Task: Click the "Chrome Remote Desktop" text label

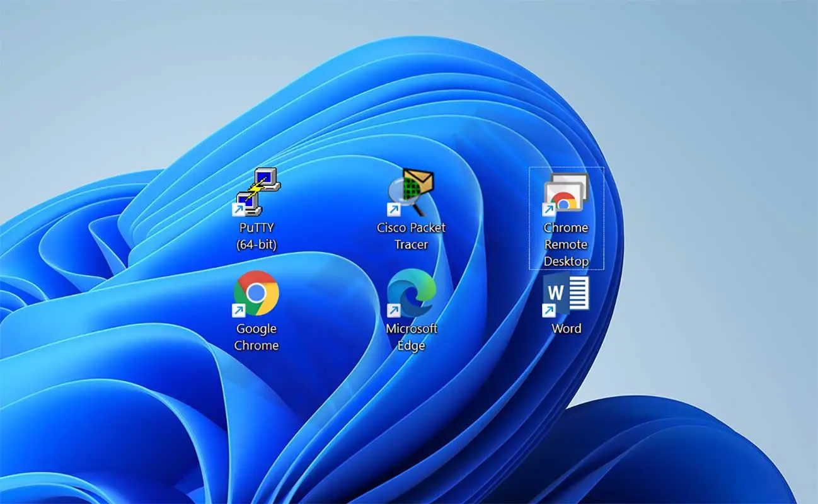Action: tap(566, 244)
